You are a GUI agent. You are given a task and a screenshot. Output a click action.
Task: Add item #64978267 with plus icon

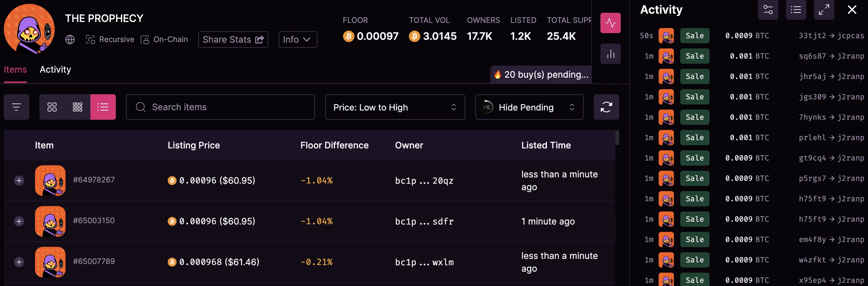19,181
